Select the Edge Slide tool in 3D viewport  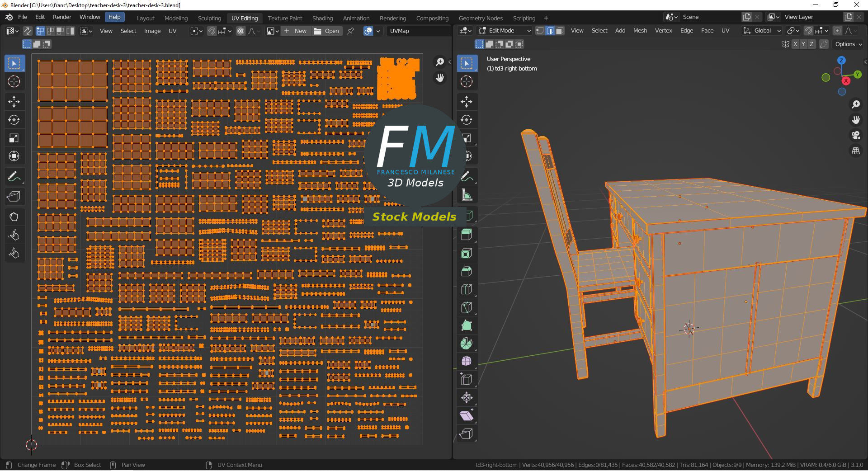467,380
